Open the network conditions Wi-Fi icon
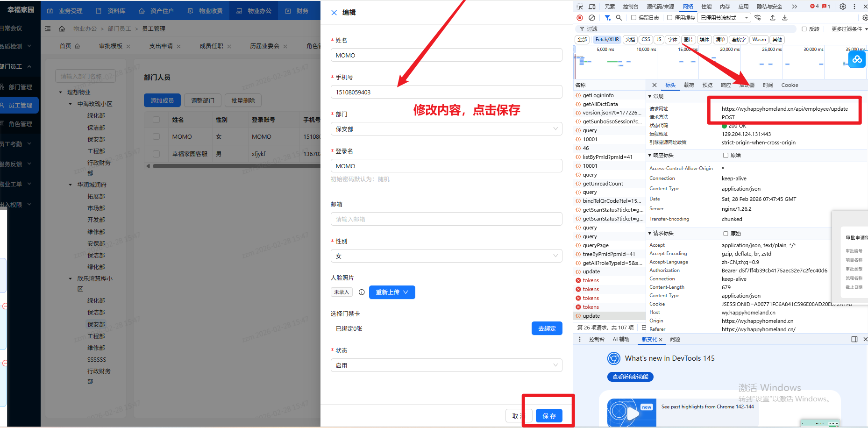This screenshot has height=428, width=868. pyautogui.click(x=758, y=18)
